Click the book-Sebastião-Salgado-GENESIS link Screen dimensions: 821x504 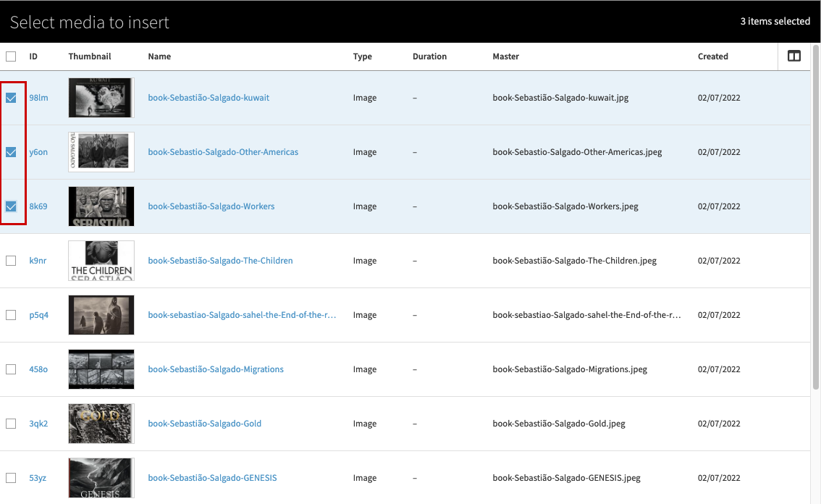tap(212, 477)
